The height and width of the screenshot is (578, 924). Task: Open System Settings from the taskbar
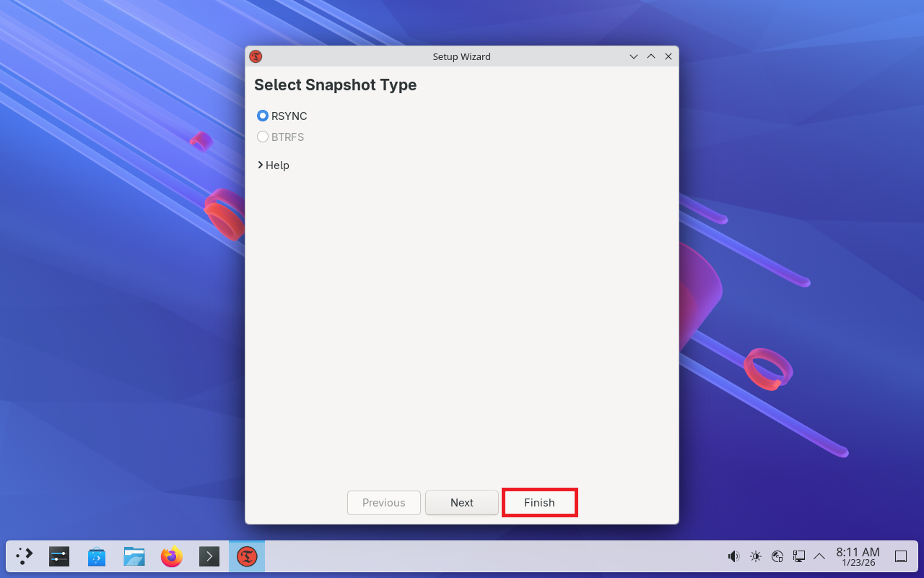[x=59, y=556]
